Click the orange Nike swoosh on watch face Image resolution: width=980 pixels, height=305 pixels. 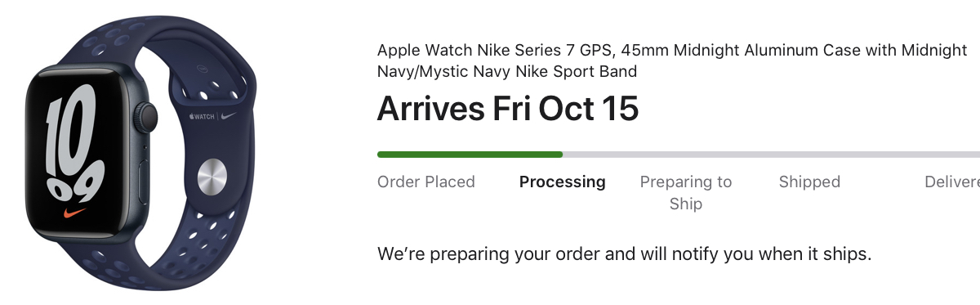tap(75, 215)
